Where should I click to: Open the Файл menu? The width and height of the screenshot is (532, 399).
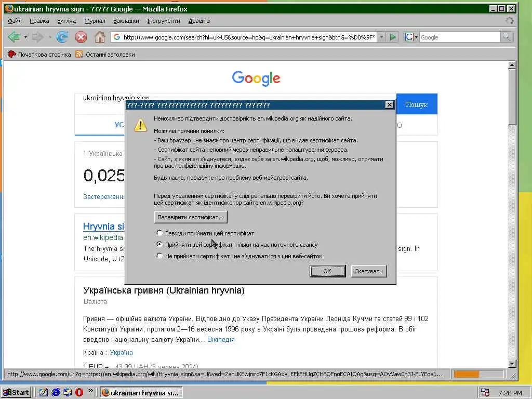point(15,21)
